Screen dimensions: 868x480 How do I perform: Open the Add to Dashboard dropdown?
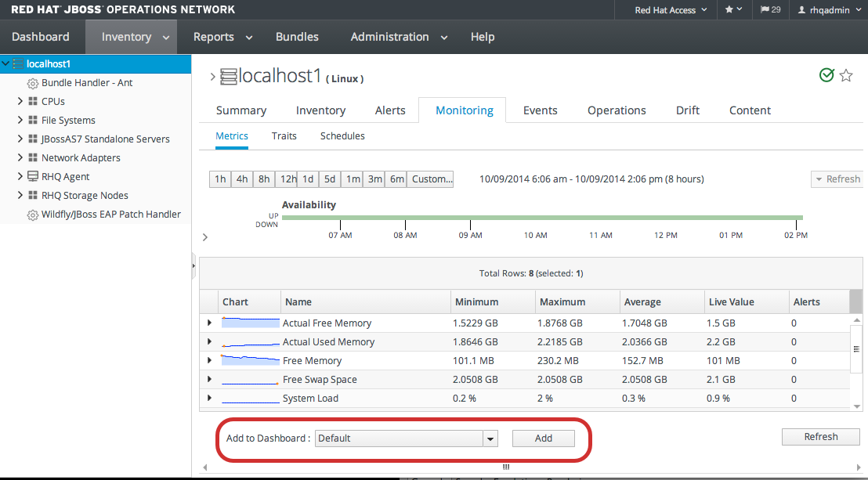coord(490,438)
